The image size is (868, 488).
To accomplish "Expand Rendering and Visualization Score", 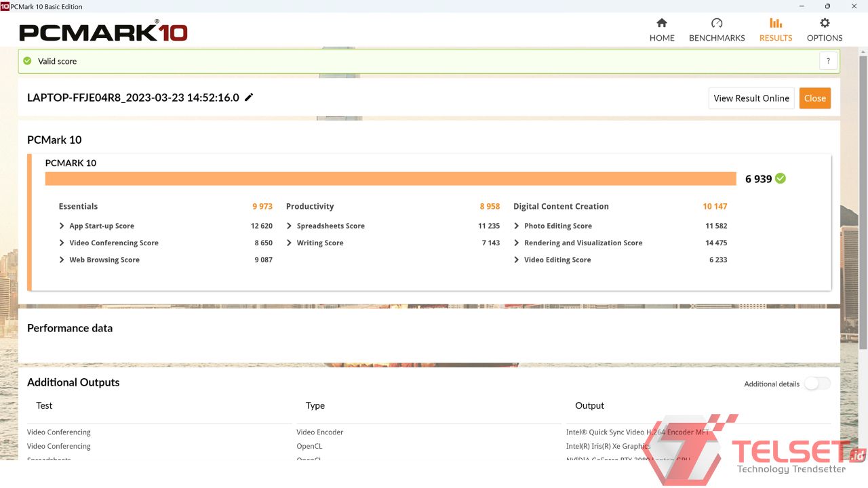I will (x=517, y=243).
